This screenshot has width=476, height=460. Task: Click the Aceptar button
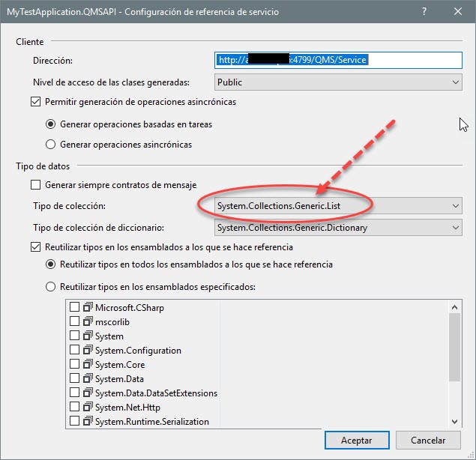[x=357, y=440]
